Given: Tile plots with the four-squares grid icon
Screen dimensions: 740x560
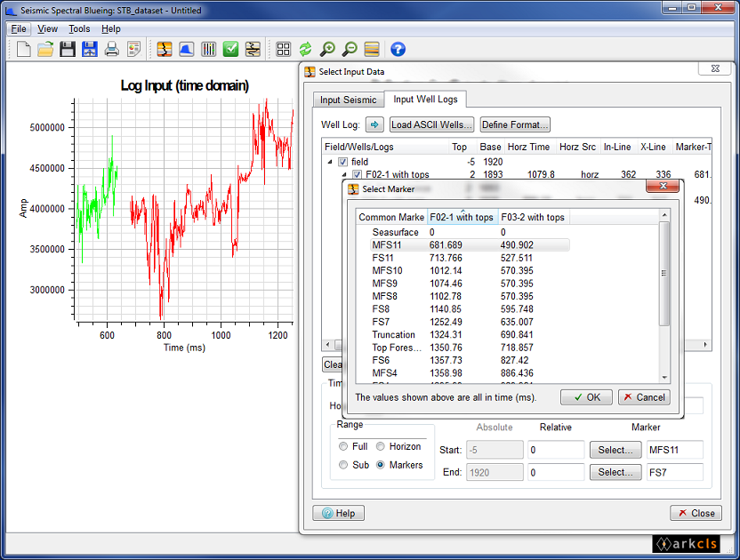Looking at the screenshot, I should [x=283, y=49].
